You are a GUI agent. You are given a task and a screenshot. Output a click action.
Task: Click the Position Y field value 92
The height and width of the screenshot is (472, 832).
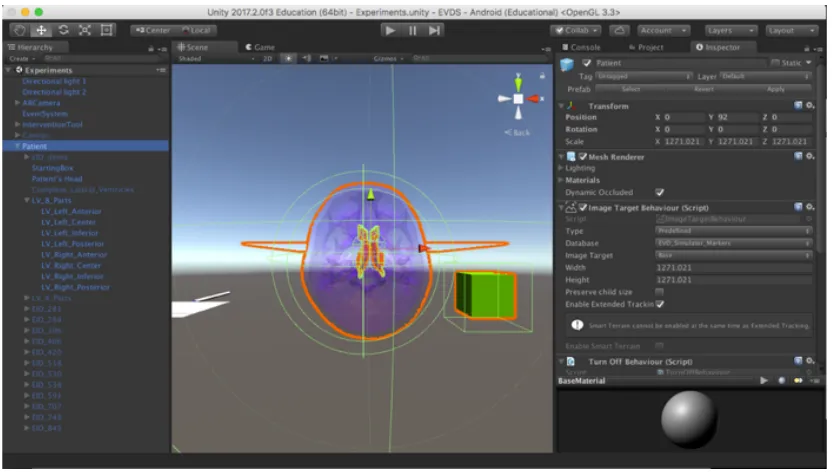(737, 117)
